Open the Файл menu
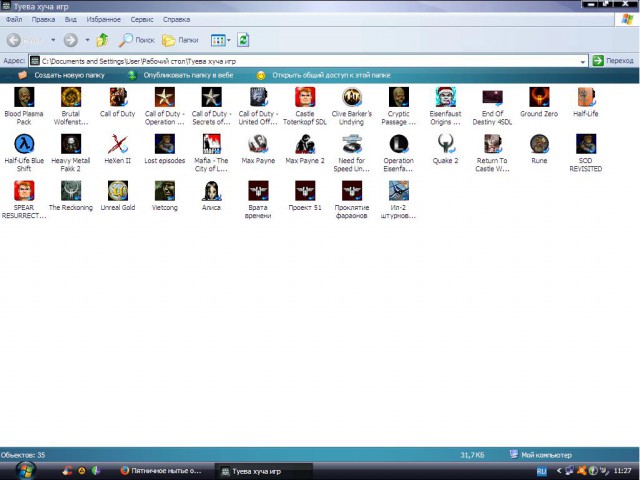 tap(14, 19)
